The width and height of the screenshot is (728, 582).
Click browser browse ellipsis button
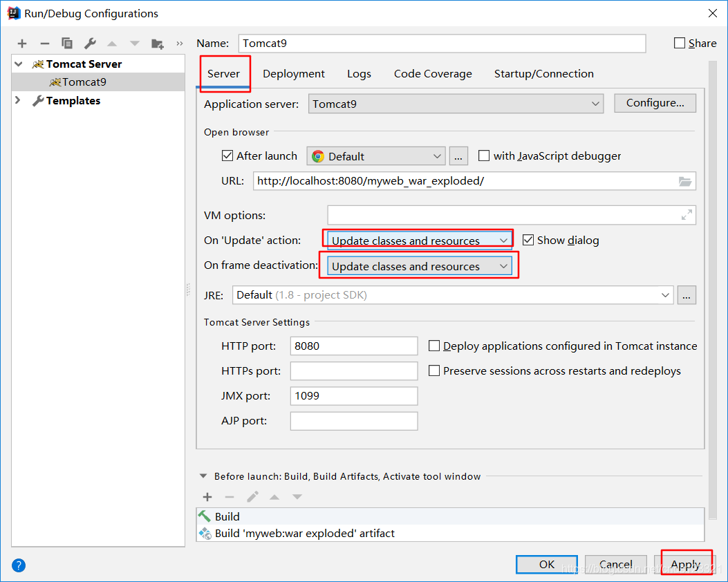tap(458, 156)
